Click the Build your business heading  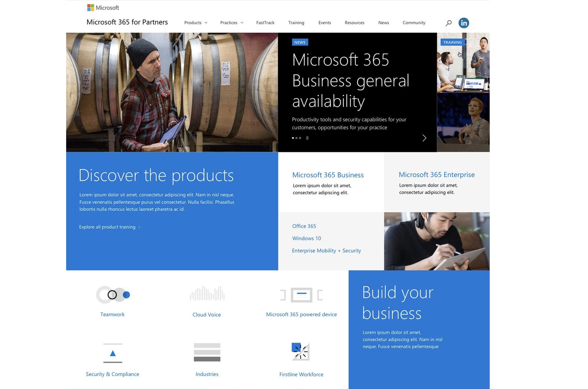tap(398, 303)
